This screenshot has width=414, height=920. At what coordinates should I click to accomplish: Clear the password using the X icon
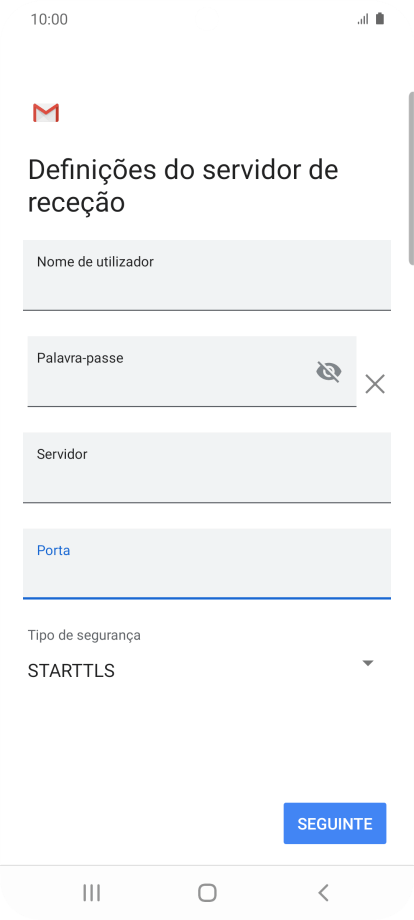[x=375, y=384]
